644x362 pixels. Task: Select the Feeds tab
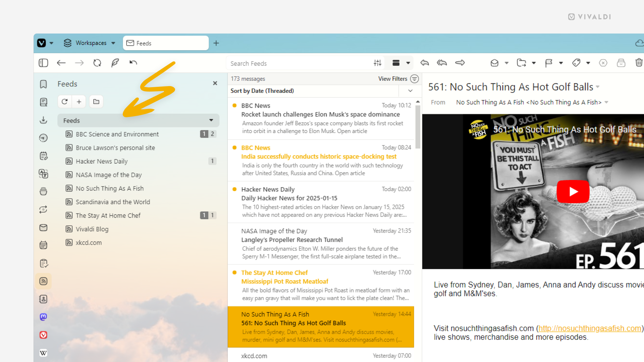click(x=166, y=43)
